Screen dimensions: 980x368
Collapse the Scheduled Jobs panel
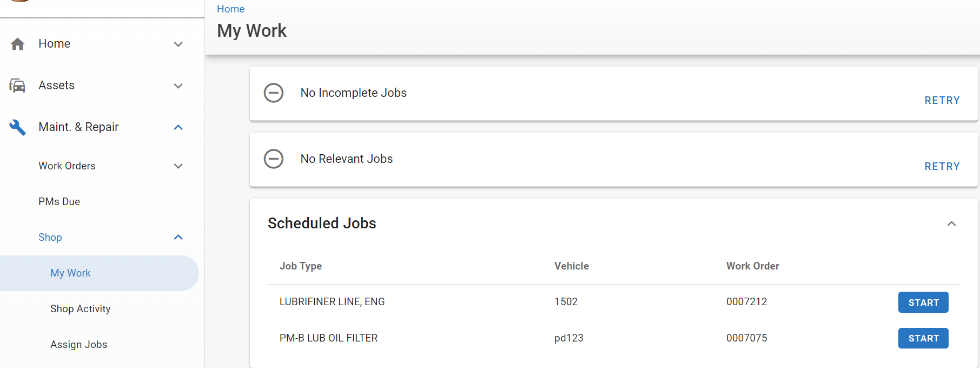(951, 224)
